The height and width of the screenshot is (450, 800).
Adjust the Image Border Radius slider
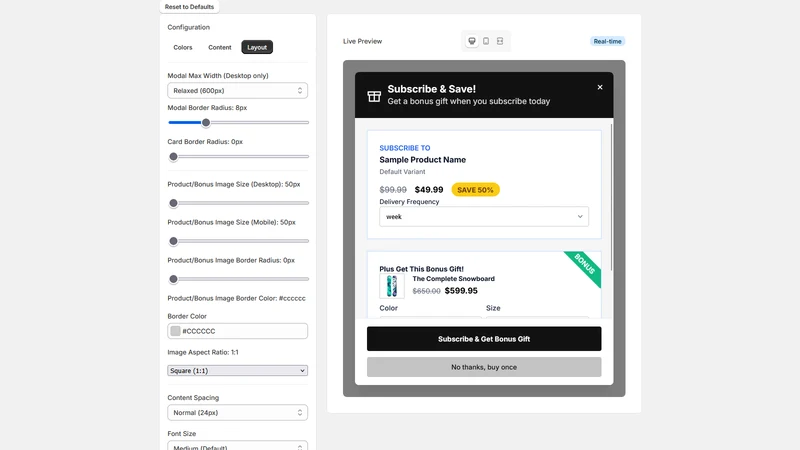tap(238, 279)
